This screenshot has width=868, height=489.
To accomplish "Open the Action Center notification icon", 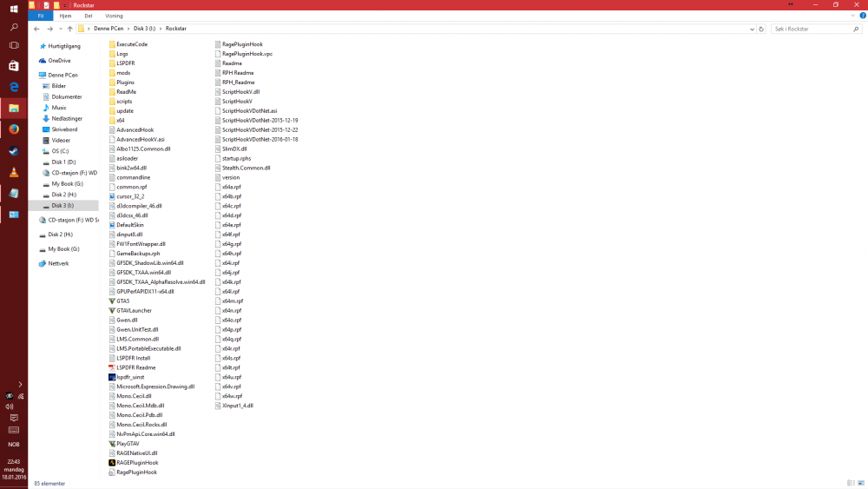I will point(14,418).
